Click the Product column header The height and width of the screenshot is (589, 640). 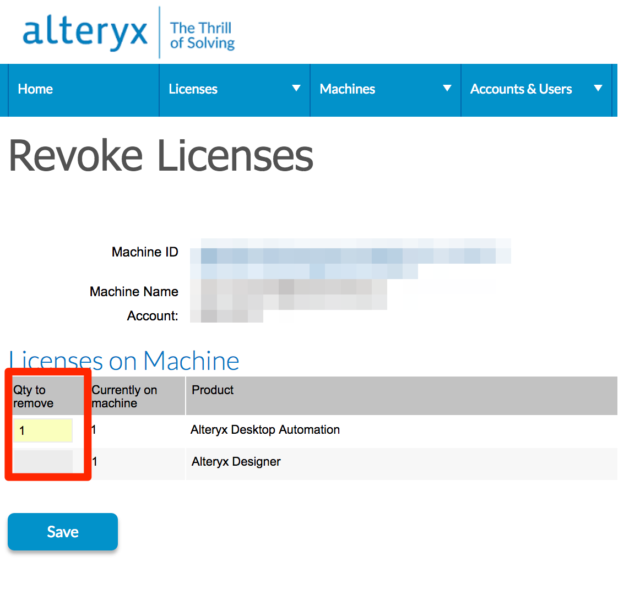212,390
